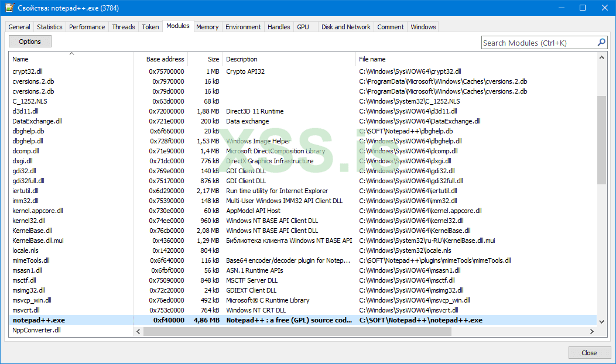Open the Handles tab

pos(279,27)
